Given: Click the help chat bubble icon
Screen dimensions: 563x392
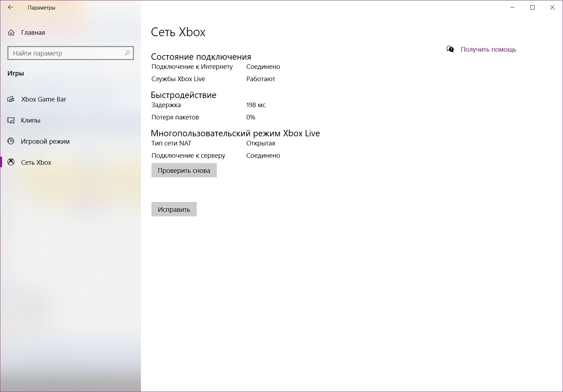Looking at the screenshot, I should (x=450, y=49).
